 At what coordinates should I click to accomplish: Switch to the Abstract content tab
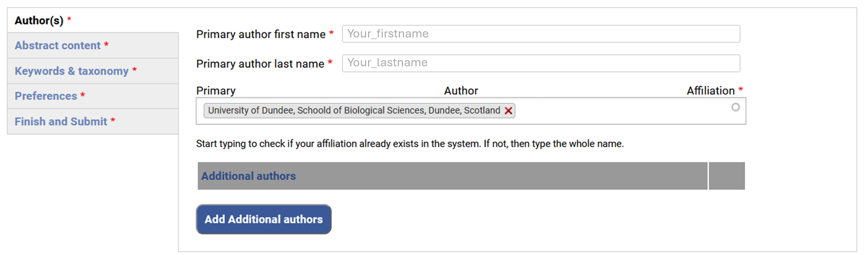(x=58, y=46)
